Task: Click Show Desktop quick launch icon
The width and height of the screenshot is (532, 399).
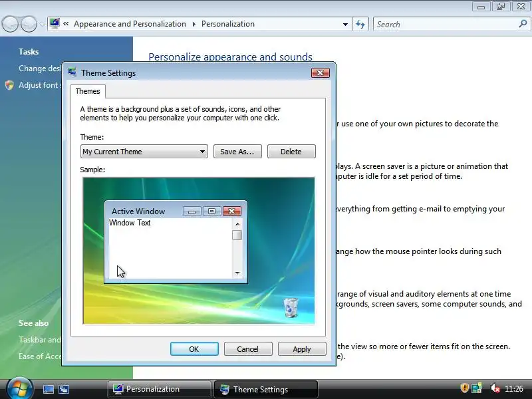Action: (48, 389)
